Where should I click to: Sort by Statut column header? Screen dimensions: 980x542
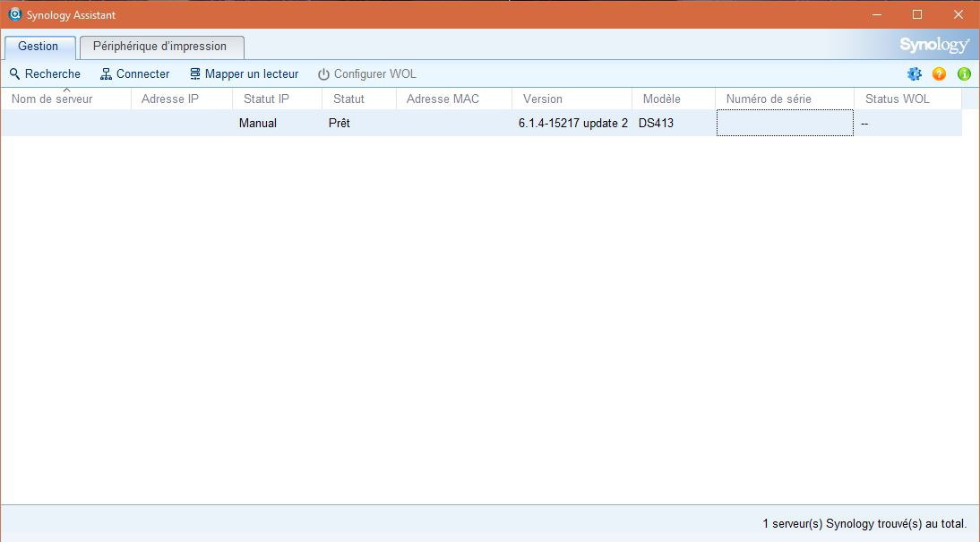[x=359, y=99]
